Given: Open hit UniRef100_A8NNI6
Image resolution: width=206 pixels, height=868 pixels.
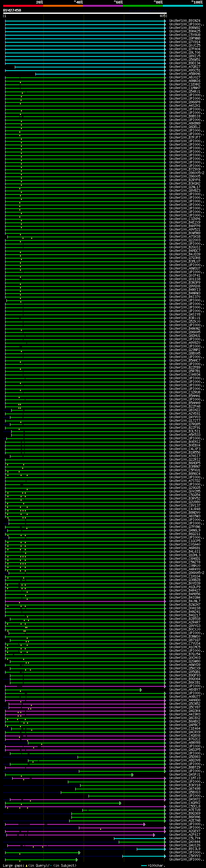Looking at the screenshot, I should point(185,81).
